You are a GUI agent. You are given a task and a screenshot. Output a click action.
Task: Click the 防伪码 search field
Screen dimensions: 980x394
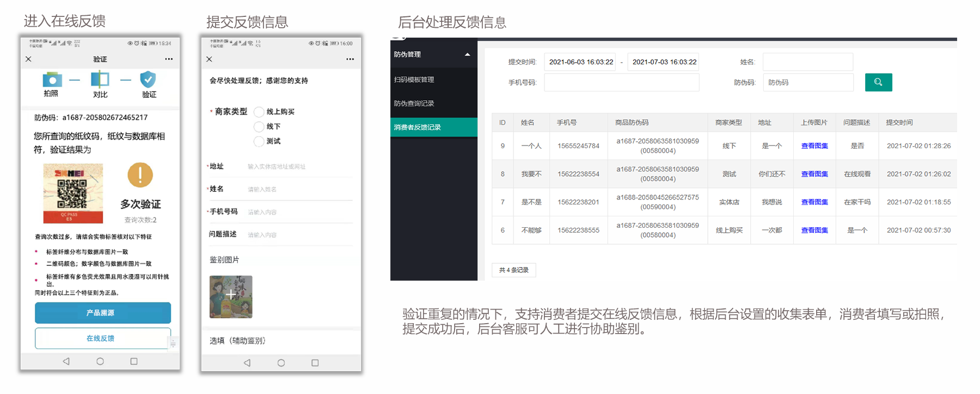[x=808, y=82]
